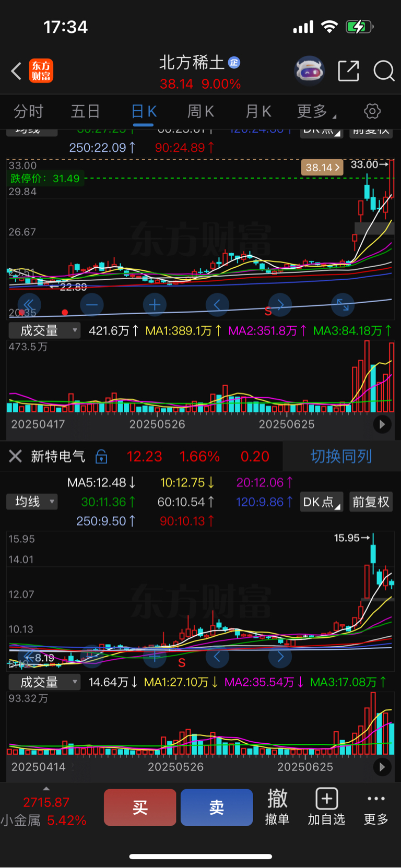This screenshot has width=401, height=868.
Task: Switch to the 周K tab
Action: click(201, 111)
